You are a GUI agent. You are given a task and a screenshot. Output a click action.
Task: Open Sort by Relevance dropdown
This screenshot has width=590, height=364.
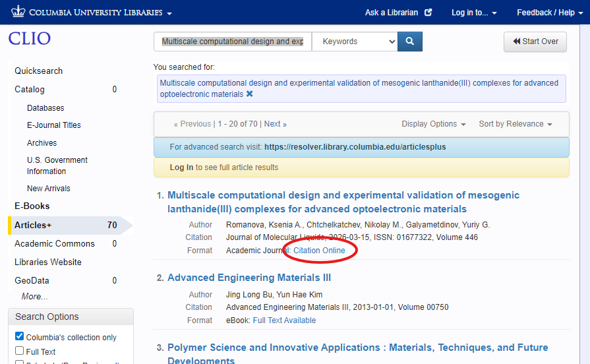pos(515,124)
